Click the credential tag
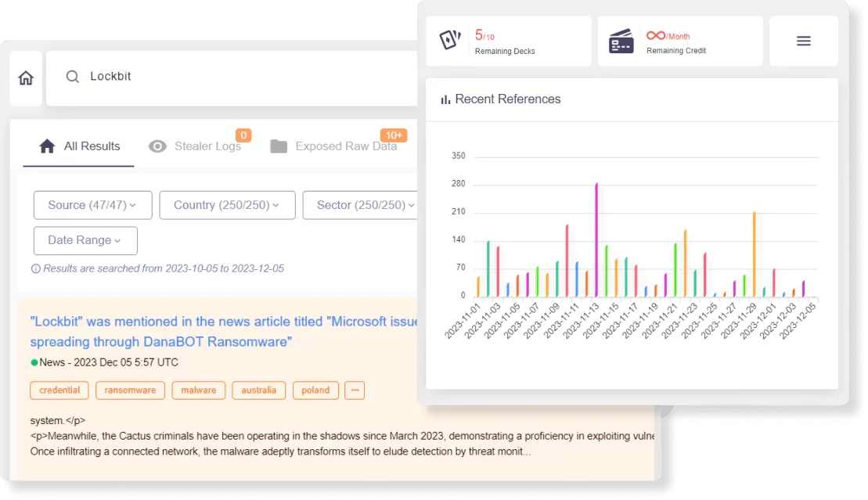868x500 pixels. pyautogui.click(x=59, y=390)
